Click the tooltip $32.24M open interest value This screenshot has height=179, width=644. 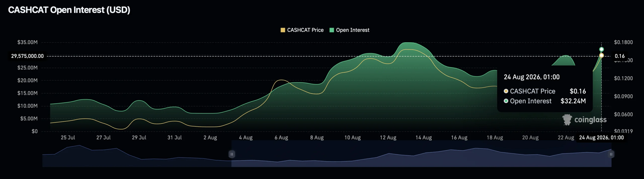pyautogui.click(x=573, y=101)
